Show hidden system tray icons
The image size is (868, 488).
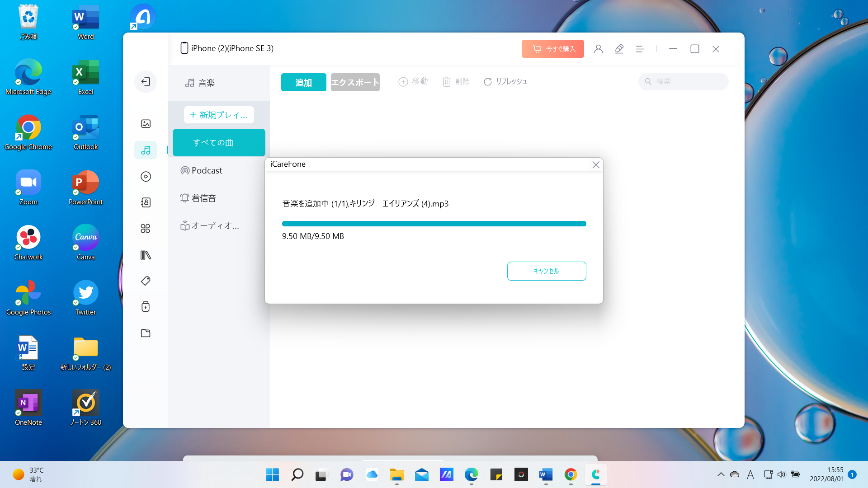721,474
